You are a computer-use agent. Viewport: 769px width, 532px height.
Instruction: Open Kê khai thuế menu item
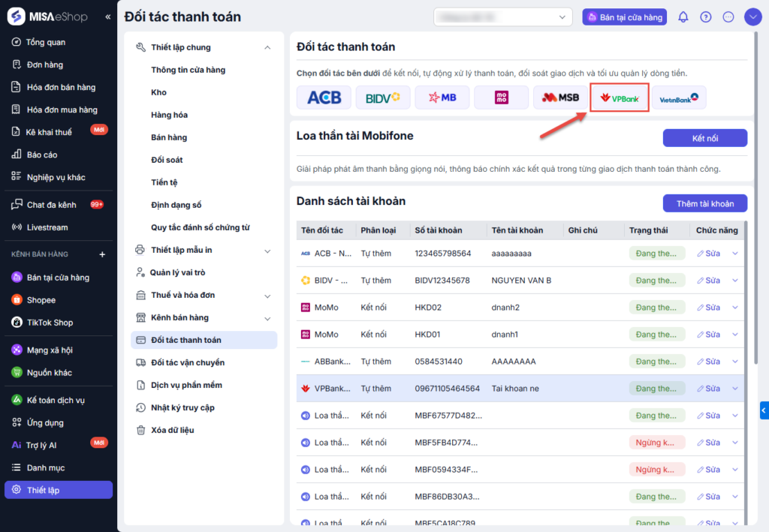(x=49, y=132)
